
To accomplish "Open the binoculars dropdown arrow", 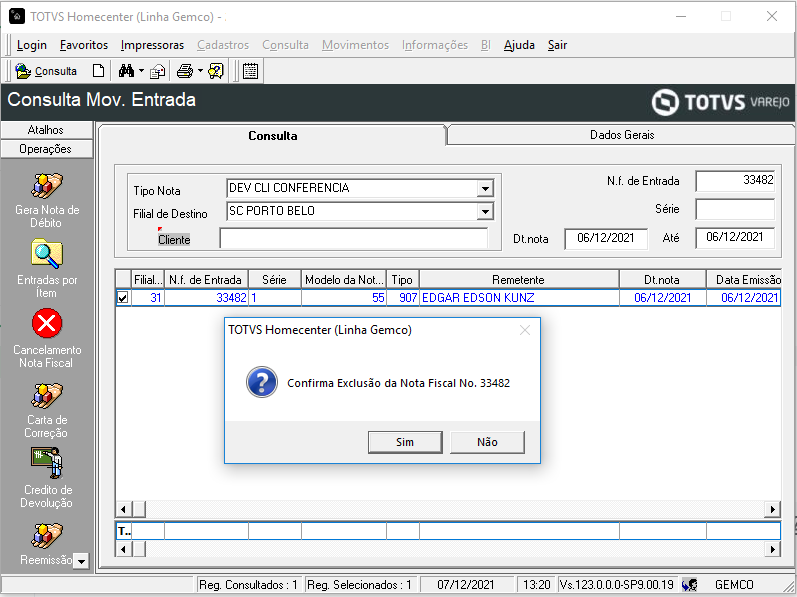I will pyautogui.click(x=141, y=71).
